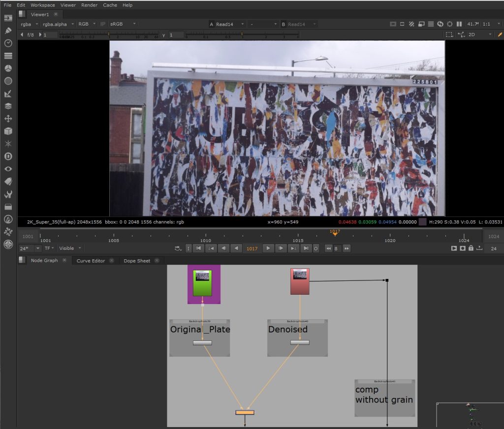The image size is (504, 429).
Task: Open the 2D view mode dropdown
Action: pos(479,35)
